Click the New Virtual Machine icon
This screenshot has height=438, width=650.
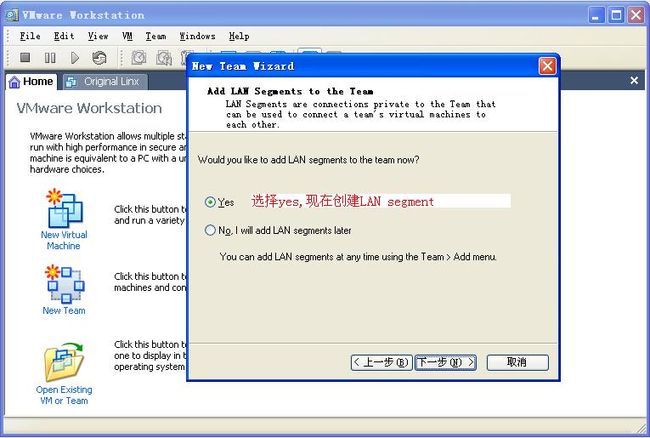point(65,207)
